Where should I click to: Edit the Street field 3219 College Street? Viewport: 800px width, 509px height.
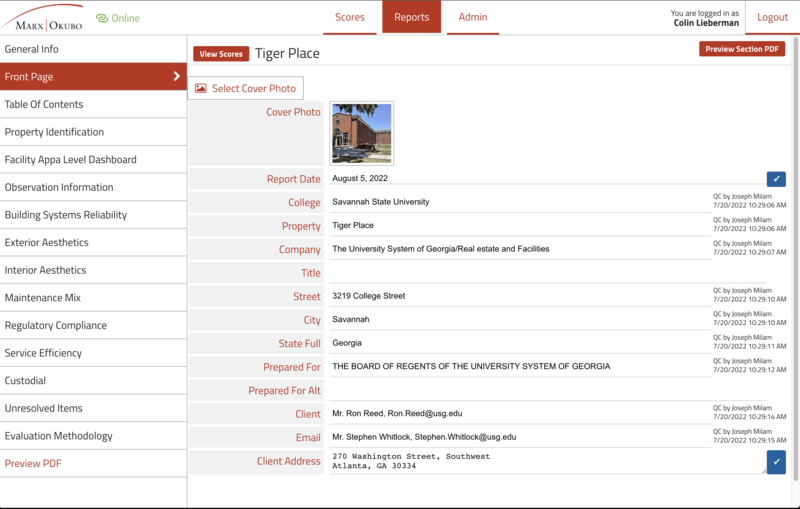pyautogui.click(x=520, y=296)
